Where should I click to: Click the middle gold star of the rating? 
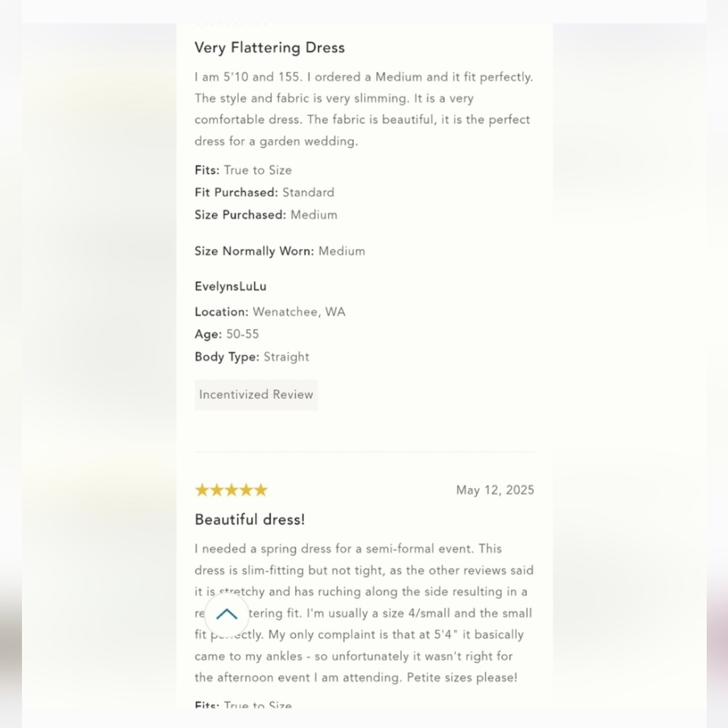pyautogui.click(x=232, y=490)
